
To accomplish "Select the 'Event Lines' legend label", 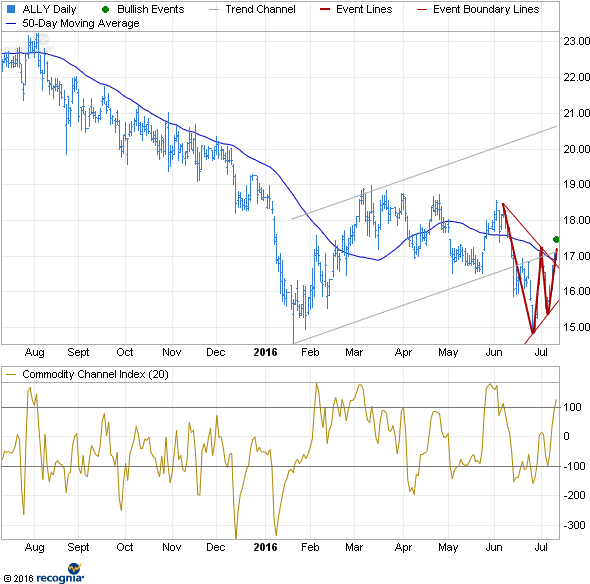I will tap(364, 9).
